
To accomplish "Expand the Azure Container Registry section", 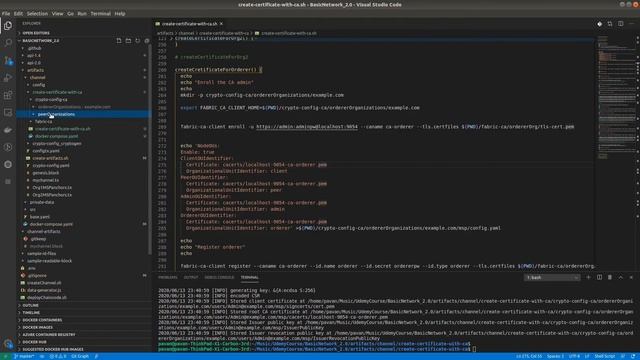I will (x=49, y=335).
